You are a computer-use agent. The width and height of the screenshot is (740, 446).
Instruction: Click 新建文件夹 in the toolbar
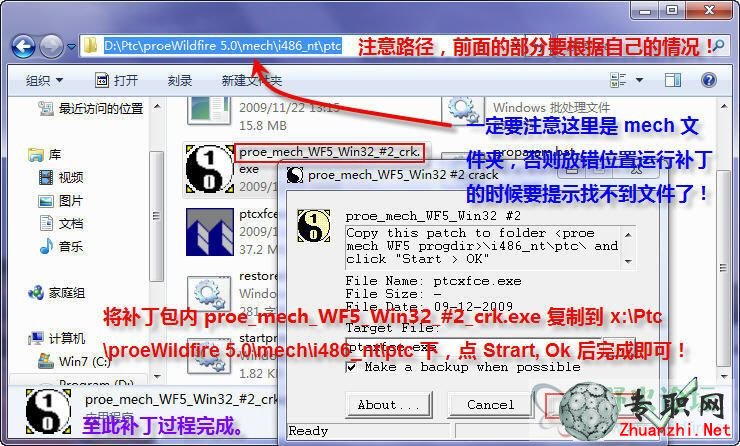pyautogui.click(x=252, y=80)
